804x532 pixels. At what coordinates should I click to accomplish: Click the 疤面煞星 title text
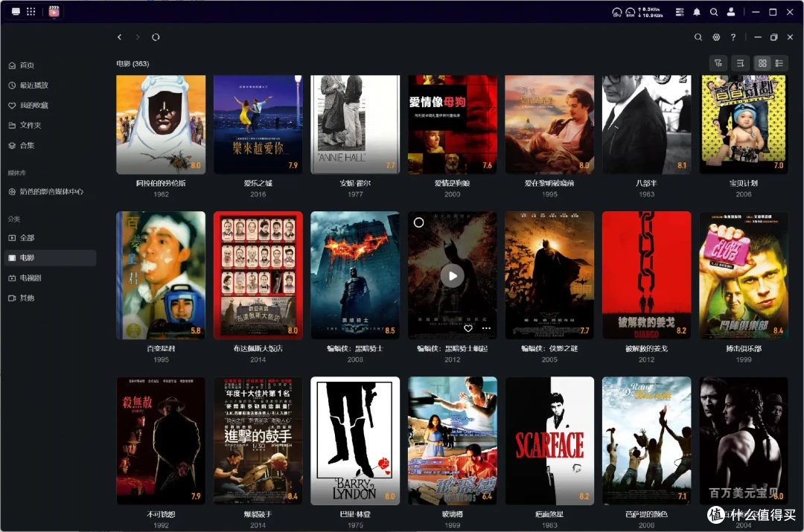549,514
